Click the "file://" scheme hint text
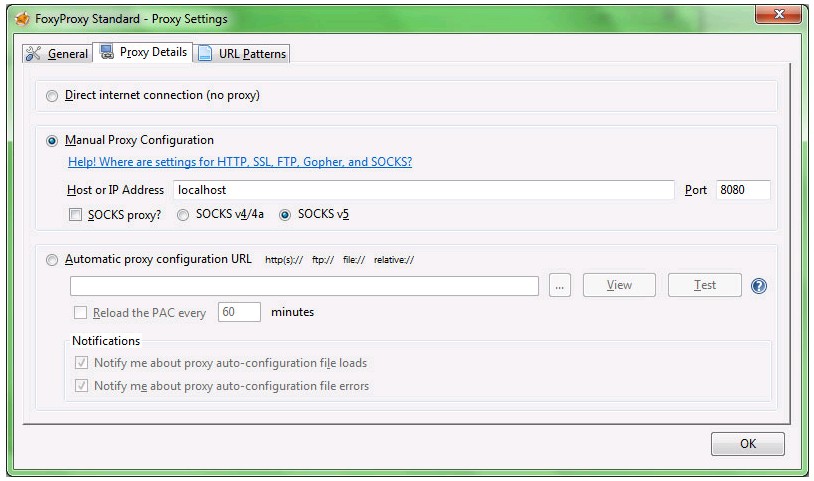Screen dimensions: 814x481 [354, 260]
